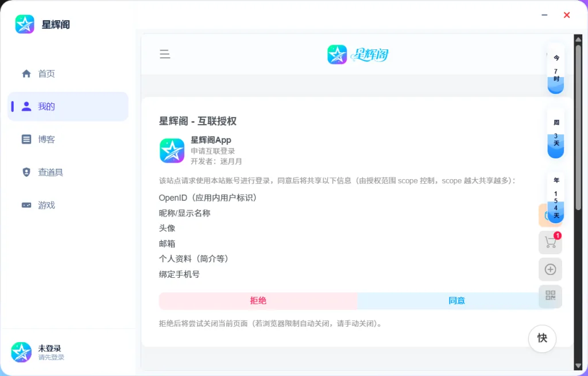The height and width of the screenshot is (376, 588).
Task: Go to 博客 in the sidebar
Action: tap(68, 139)
